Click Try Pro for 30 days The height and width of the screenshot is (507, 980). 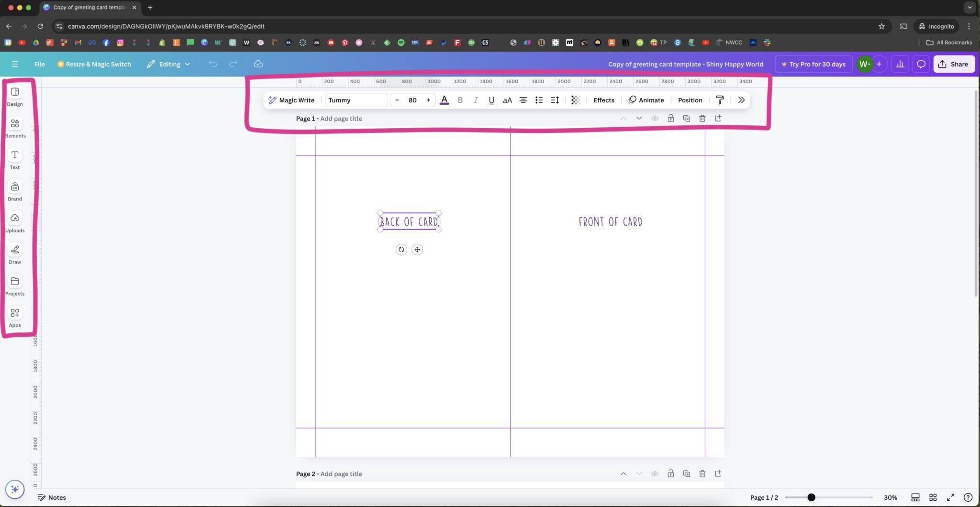pos(813,64)
